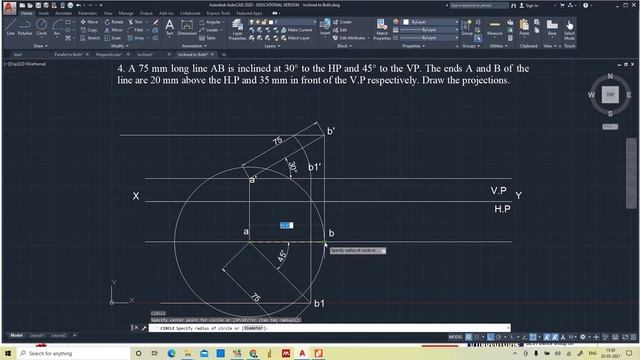Image resolution: width=640 pixels, height=360 pixels.
Task: Select the Circle tool in ribbon
Action: [42, 27]
